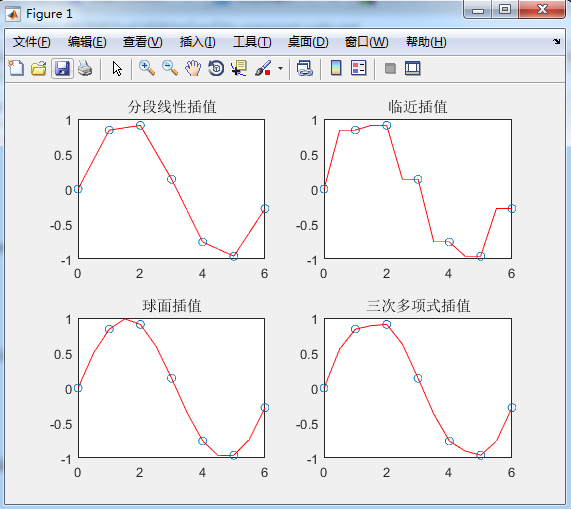This screenshot has width=571, height=509.
Task: Activate the Zoom In tool
Action: (x=147, y=68)
